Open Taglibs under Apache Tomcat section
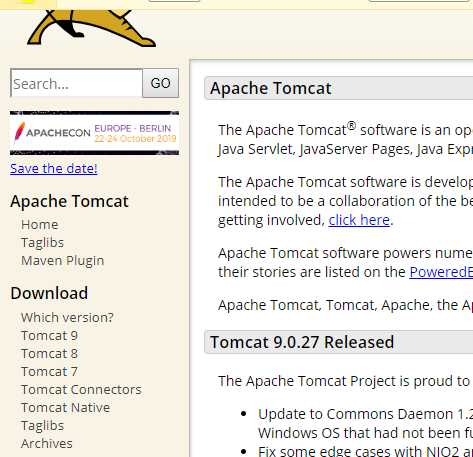The height and width of the screenshot is (457, 473). 42,242
